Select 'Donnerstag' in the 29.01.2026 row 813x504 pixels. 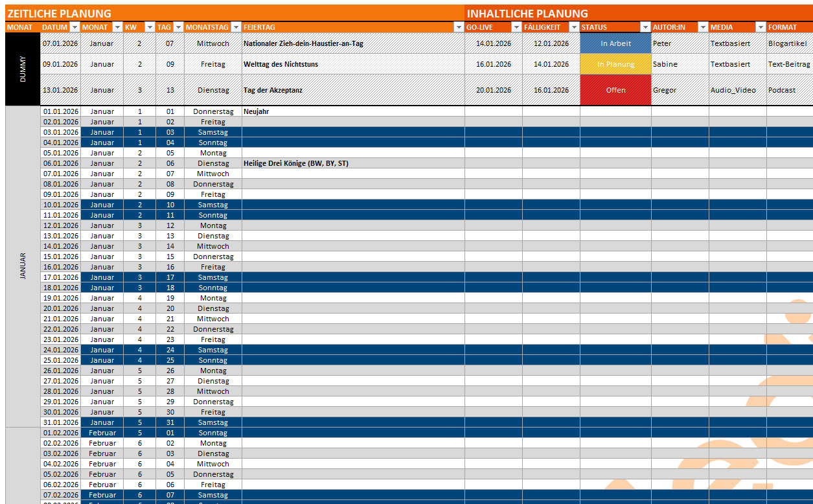tap(213, 402)
